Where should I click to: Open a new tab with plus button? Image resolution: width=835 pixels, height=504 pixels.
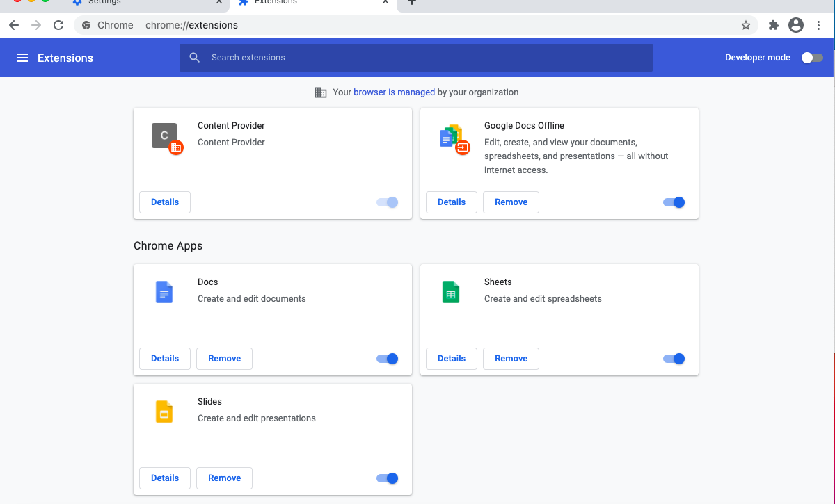coord(412,2)
